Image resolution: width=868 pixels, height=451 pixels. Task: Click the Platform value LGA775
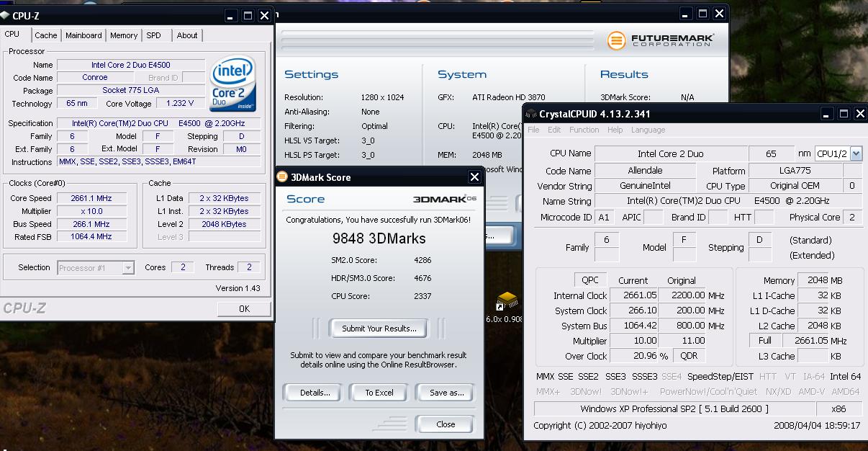795,171
